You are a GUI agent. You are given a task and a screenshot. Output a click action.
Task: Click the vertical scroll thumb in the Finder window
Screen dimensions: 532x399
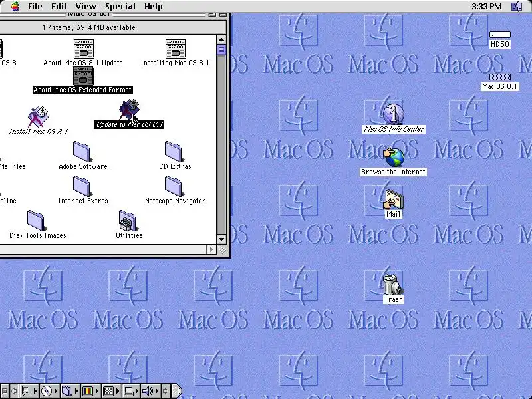click(x=221, y=50)
